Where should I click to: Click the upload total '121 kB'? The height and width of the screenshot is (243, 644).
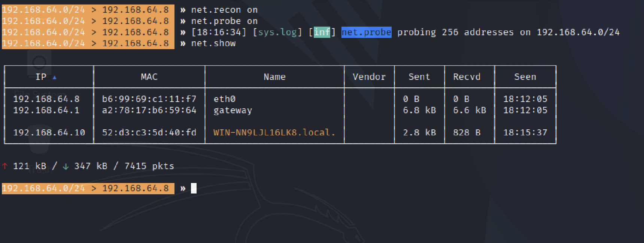coord(30,166)
